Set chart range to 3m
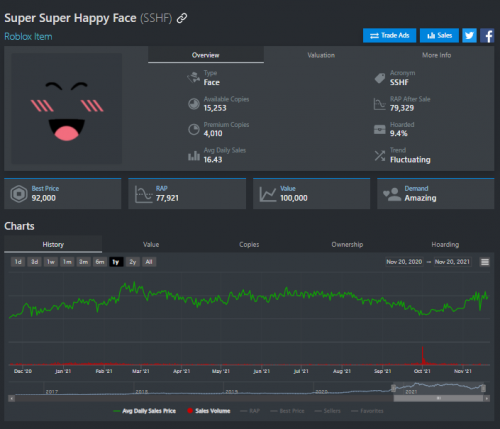The width and height of the screenshot is (500, 429). click(83, 262)
